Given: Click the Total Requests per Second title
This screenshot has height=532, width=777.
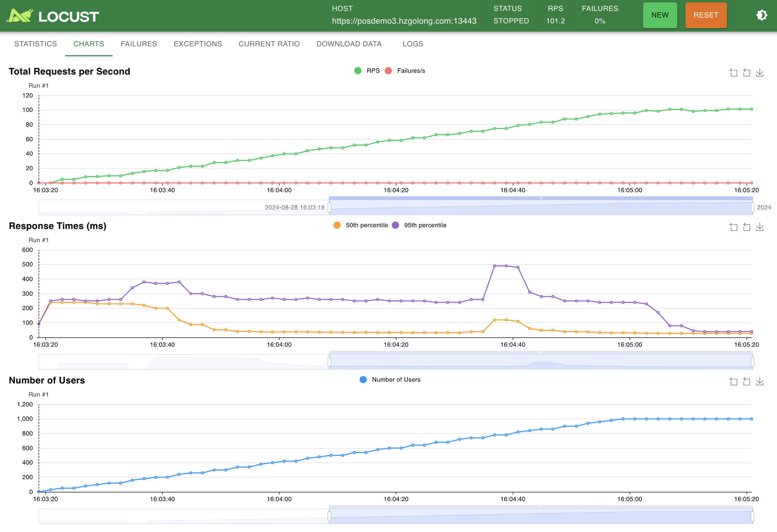Looking at the screenshot, I should pos(70,71).
